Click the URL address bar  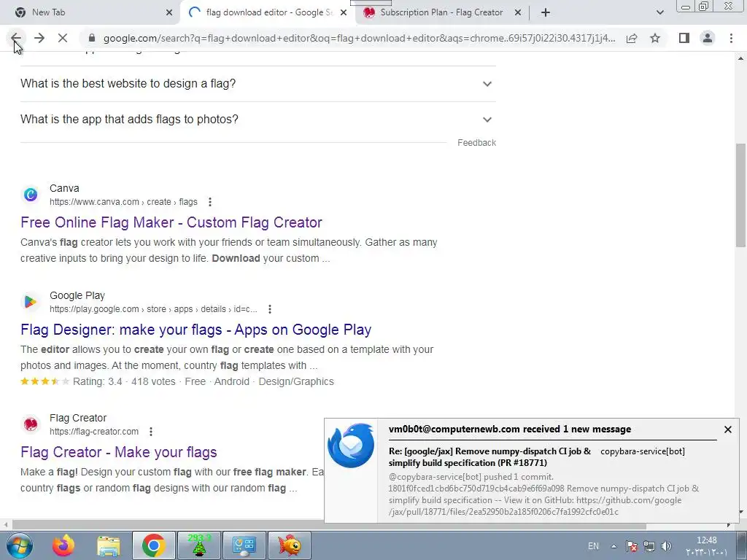click(359, 38)
